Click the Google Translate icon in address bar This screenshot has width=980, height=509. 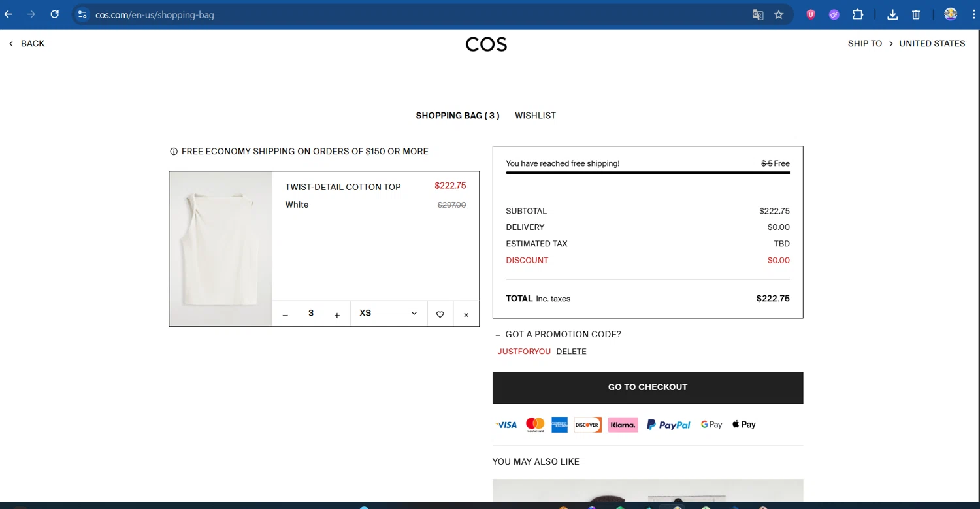tap(758, 14)
